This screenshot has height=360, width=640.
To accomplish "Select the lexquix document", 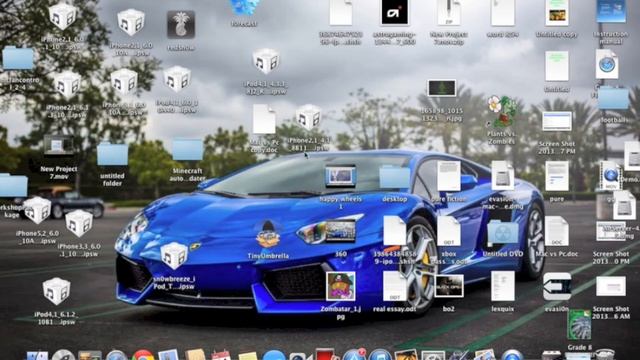I will click(x=502, y=287).
